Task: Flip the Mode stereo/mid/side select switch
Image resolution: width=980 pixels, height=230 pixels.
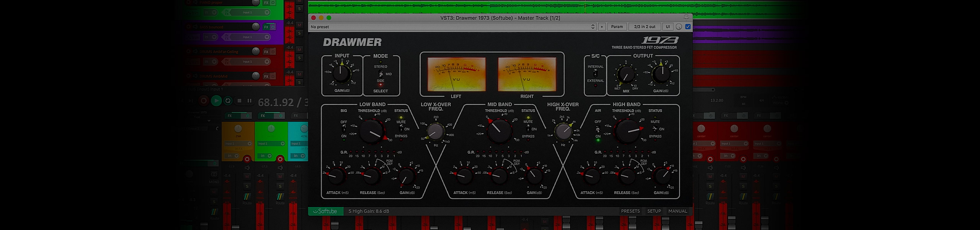Action: pyautogui.click(x=381, y=74)
